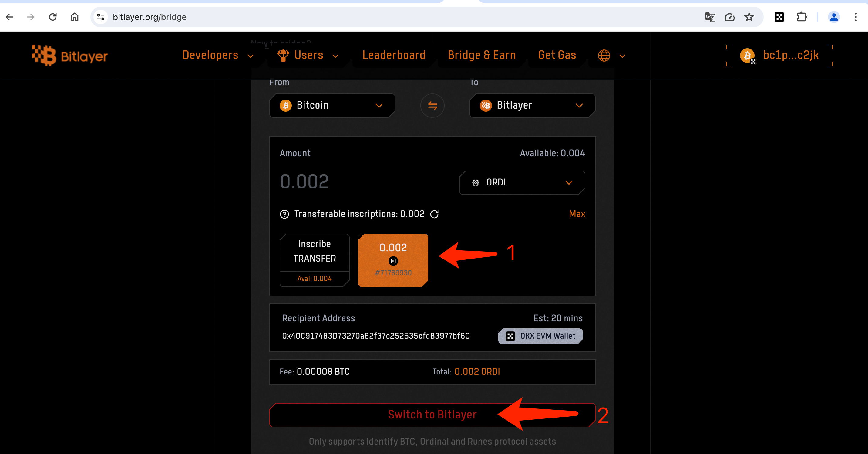The width and height of the screenshot is (868, 454).
Task: Click the Google Translate toolbar icon
Action: tap(710, 17)
